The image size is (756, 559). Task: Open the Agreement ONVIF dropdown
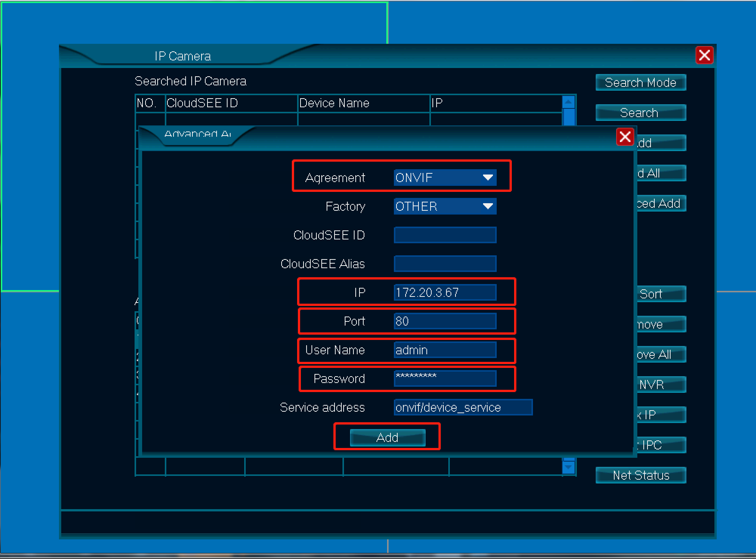(445, 178)
